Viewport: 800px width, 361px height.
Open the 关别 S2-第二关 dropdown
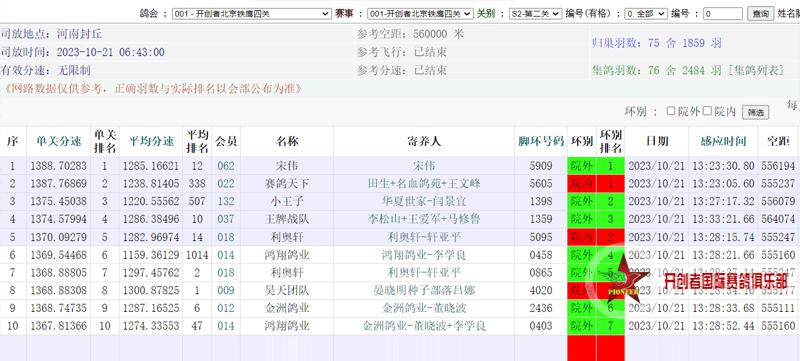535,14
